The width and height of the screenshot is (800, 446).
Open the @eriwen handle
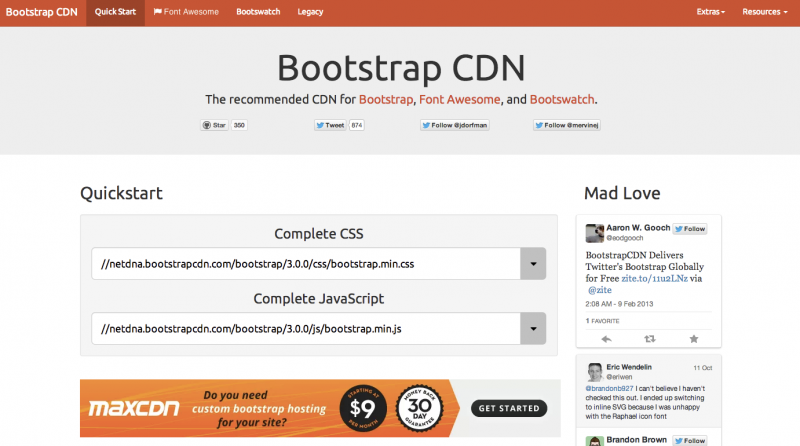tap(619, 377)
